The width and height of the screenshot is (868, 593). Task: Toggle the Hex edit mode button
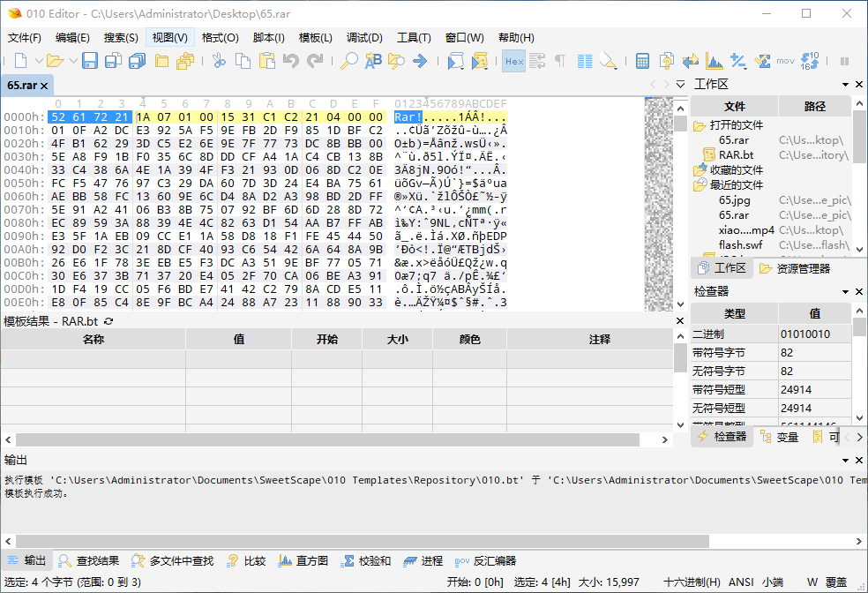514,61
